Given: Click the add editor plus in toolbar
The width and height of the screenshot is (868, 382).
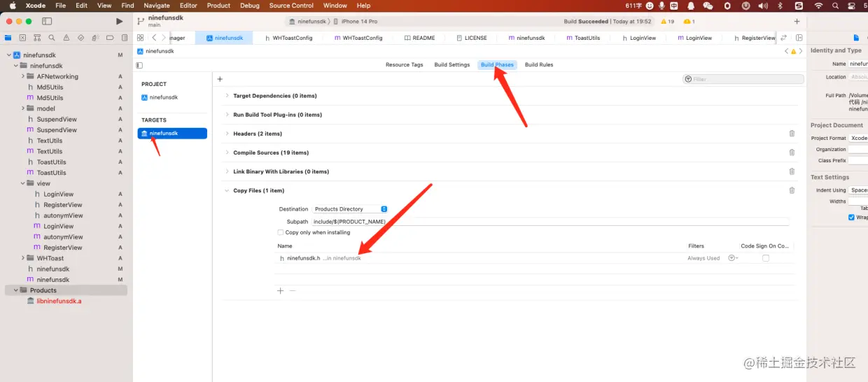Looking at the screenshot, I should [797, 22].
